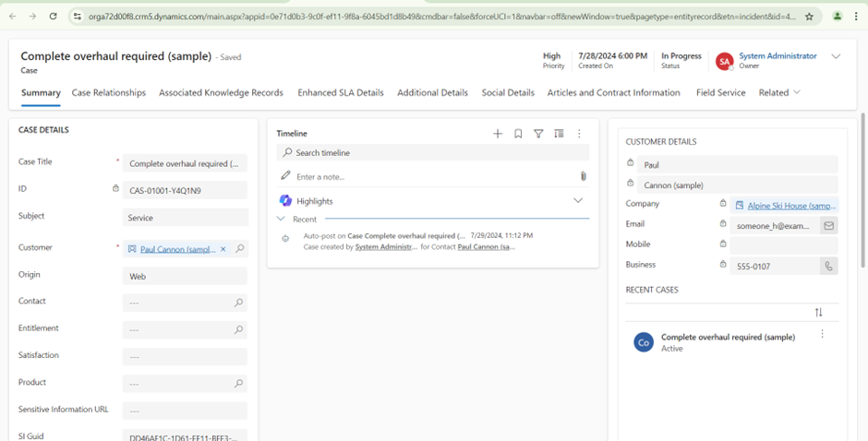
Task: Collapse the Highlights section
Action: tap(578, 200)
